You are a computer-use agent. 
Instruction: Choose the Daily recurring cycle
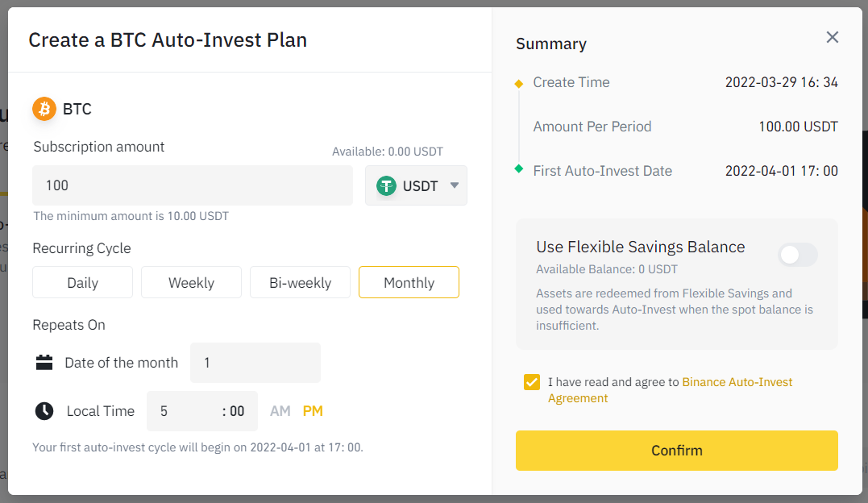pyautogui.click(x=82, y=283)
